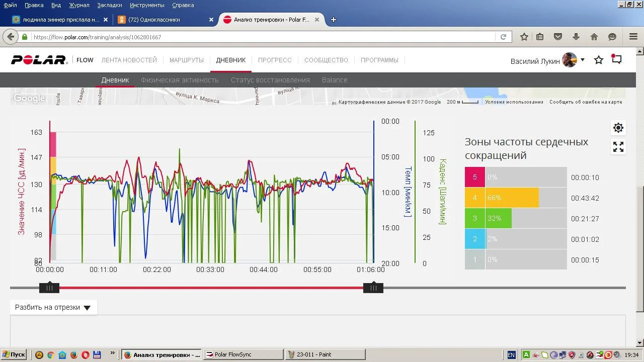Open a new browser tab
The image size is (644, 362).
[333, 20]
